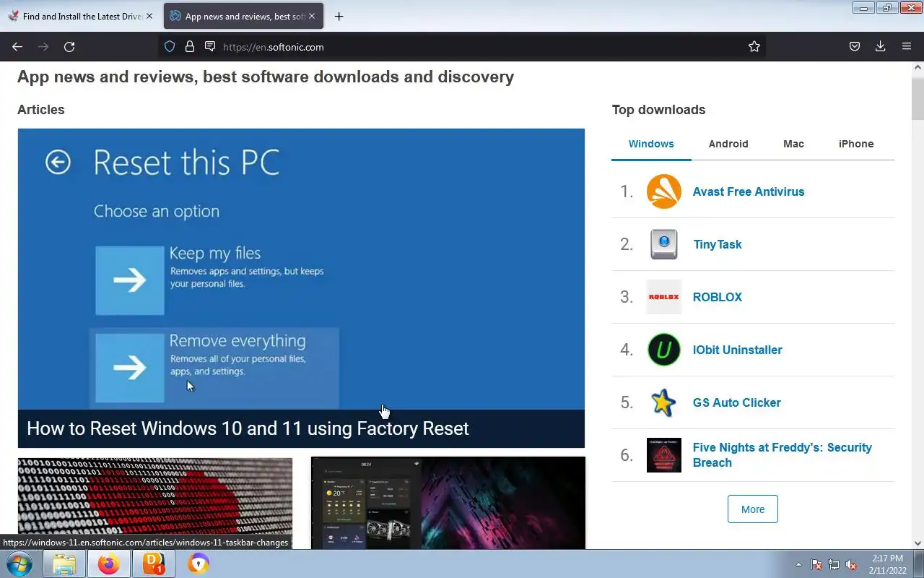
Task: Close the App news and reviews tab
Action: click(312, 16)
